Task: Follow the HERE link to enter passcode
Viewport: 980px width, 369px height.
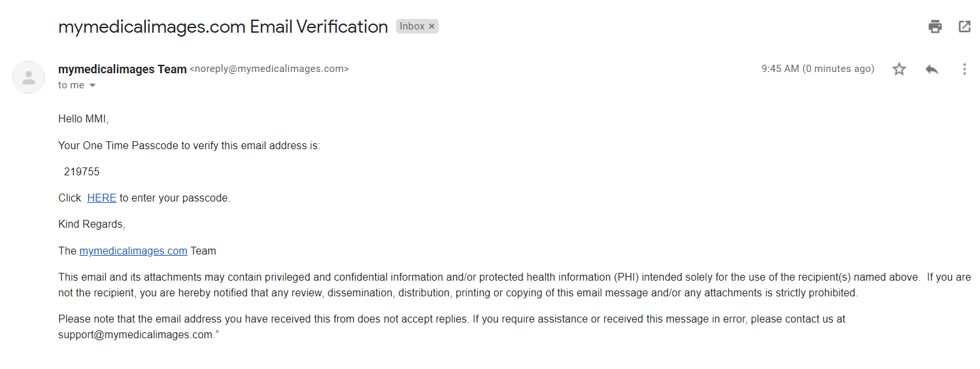Action: [102, 198]
